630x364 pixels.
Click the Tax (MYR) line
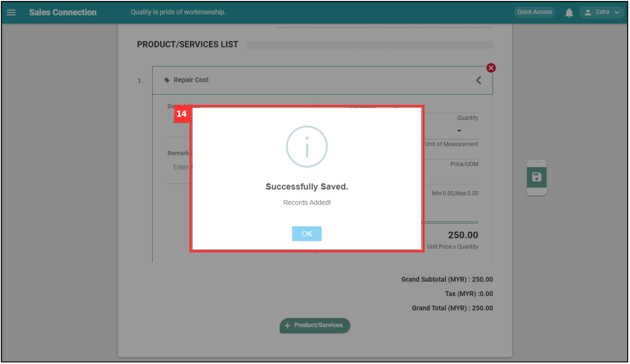[x=469, y=294]
